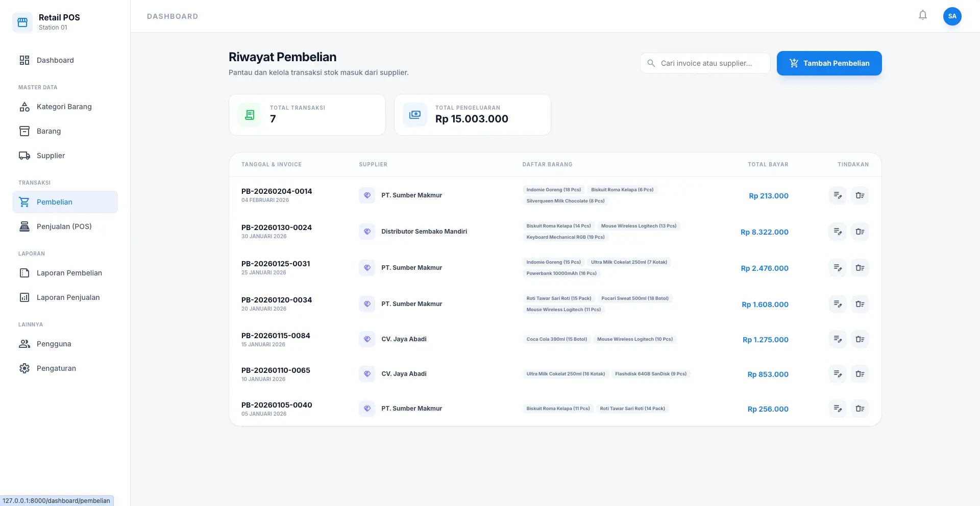Click the Tambah Pembelian button

(829, 63)
